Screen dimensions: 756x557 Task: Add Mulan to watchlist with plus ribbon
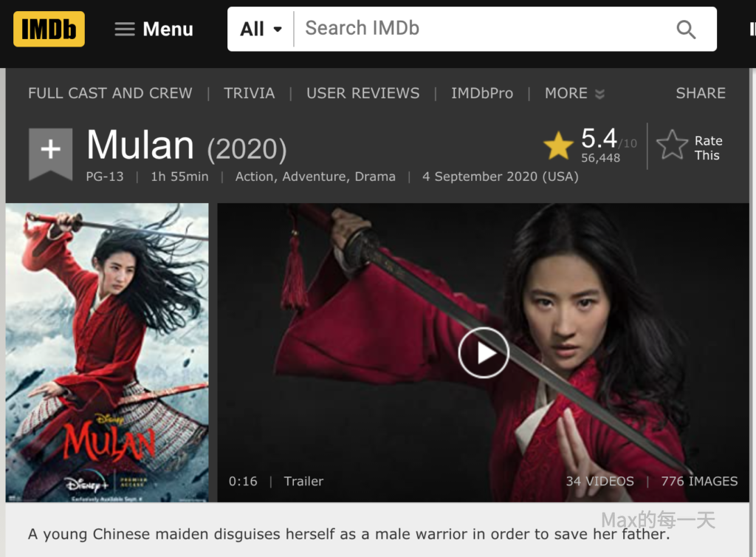pos(51,154)
